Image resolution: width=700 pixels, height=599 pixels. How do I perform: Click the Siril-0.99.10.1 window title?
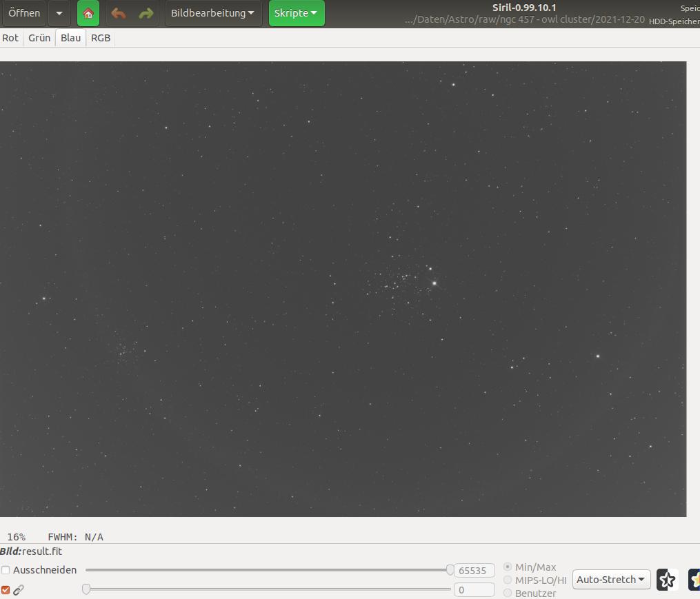[524, 8]
